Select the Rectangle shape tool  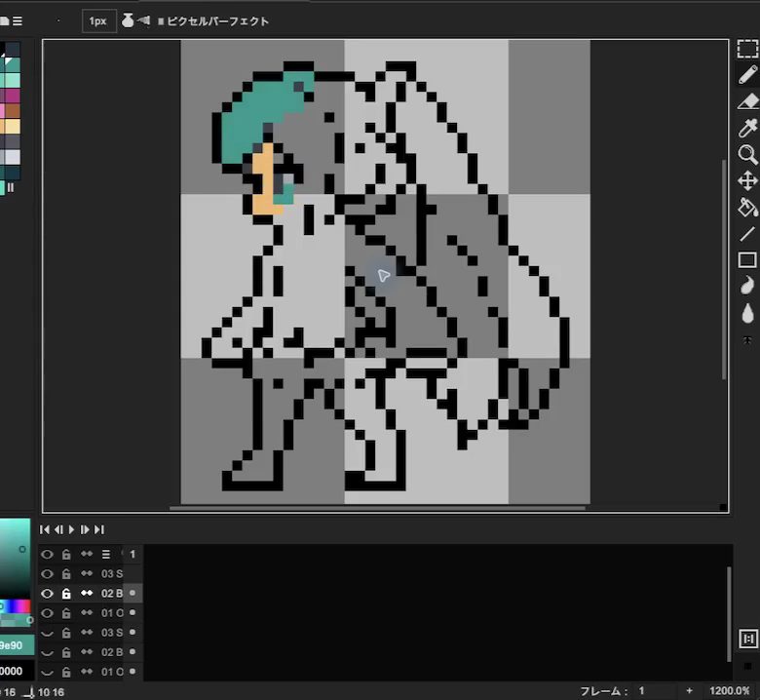pos(747,260)
